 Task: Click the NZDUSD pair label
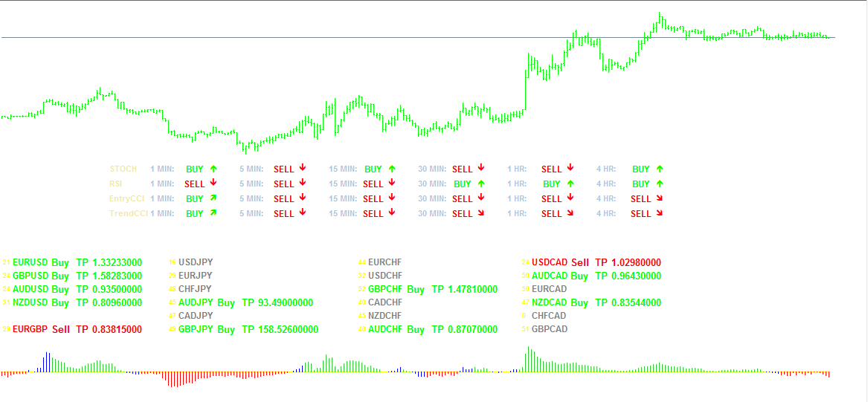tap(31, 302)
